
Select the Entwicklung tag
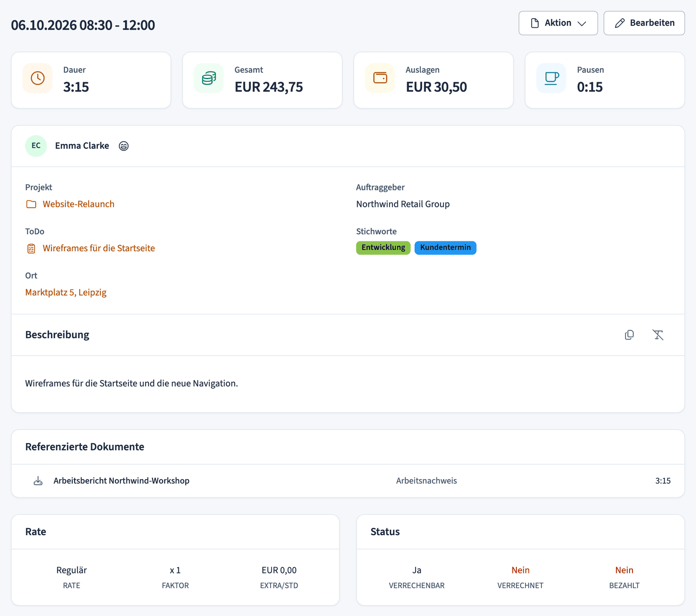[x=383, y=248]
